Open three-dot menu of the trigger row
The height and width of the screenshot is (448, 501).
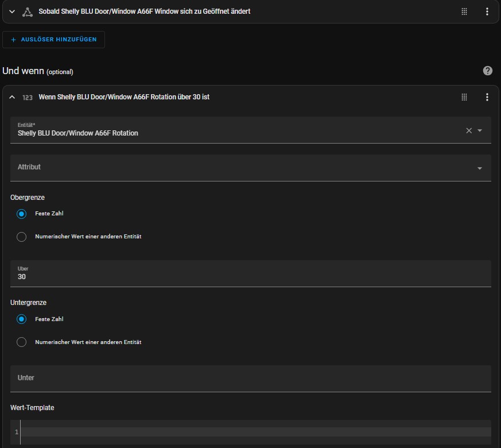487,11
